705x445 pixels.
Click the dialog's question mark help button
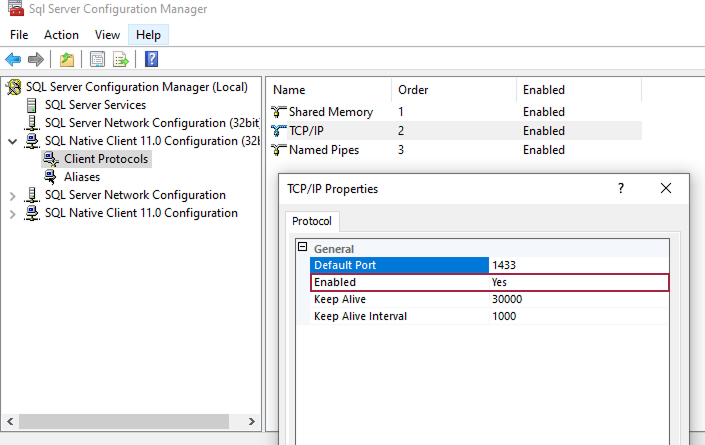pos(621,188)
